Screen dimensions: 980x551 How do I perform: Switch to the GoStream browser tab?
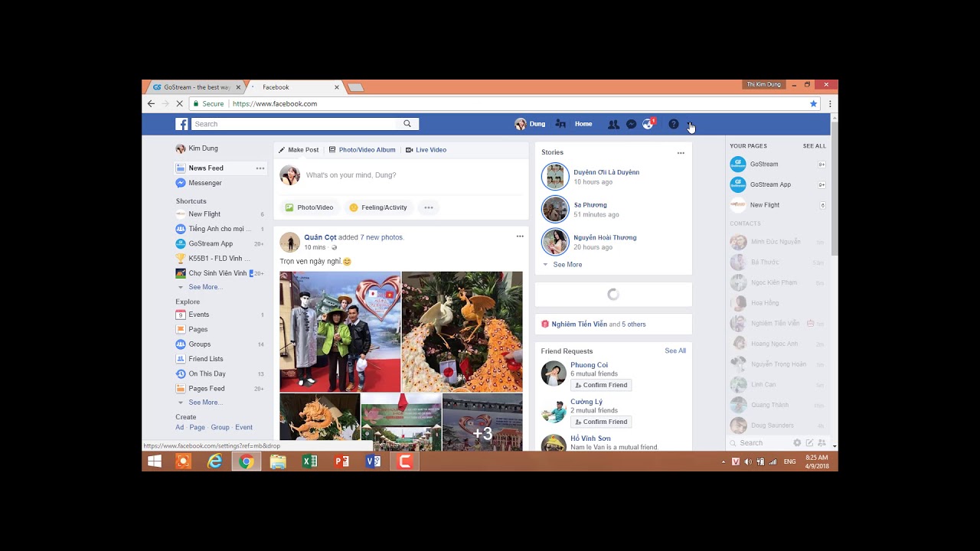(x=196, y=87)
